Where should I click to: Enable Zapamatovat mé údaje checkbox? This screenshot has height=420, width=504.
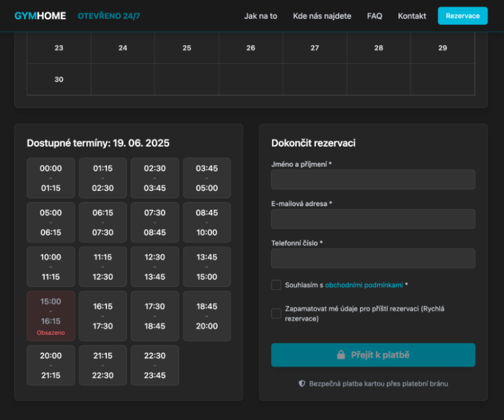point(276,314)
